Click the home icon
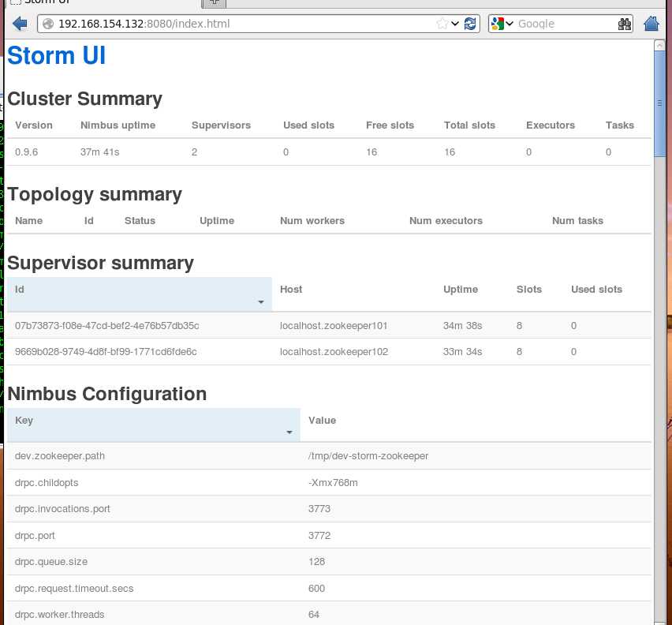Image resolution: width=672 pixels, height=625 pixels. 651,24
